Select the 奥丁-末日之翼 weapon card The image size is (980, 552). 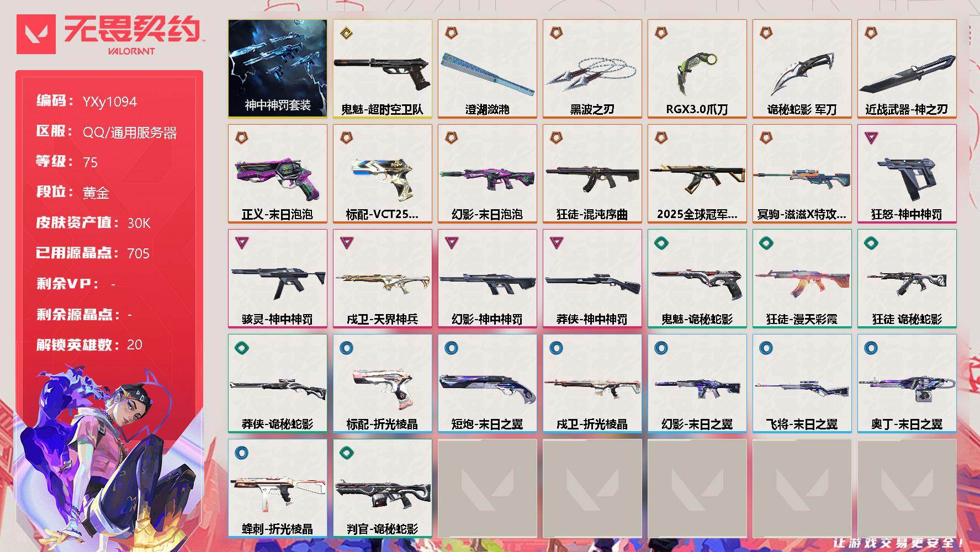[907, 383]
